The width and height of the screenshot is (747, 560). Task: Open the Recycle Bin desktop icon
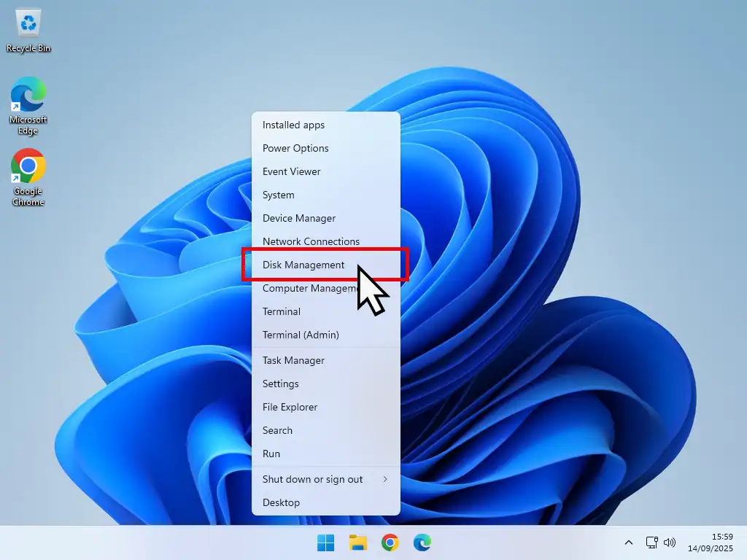28,31
